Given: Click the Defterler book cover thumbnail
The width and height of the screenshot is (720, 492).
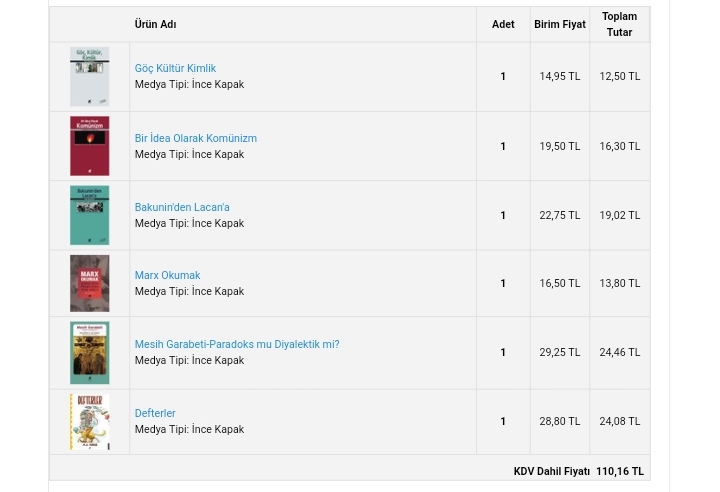Looking at the screenshot, I should click(x=89, y=421).
